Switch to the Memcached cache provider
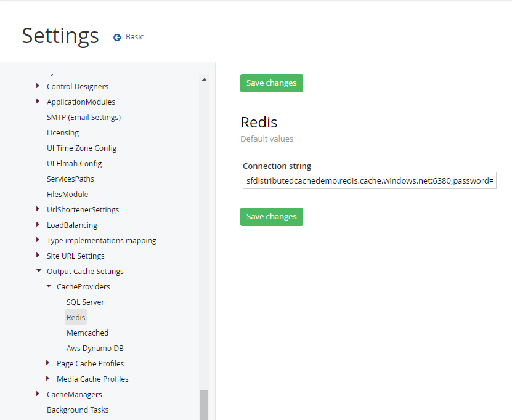 point(87,333)
